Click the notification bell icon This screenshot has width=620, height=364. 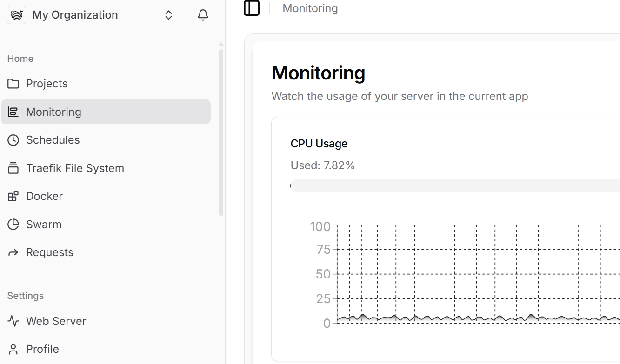click(203, 15)
